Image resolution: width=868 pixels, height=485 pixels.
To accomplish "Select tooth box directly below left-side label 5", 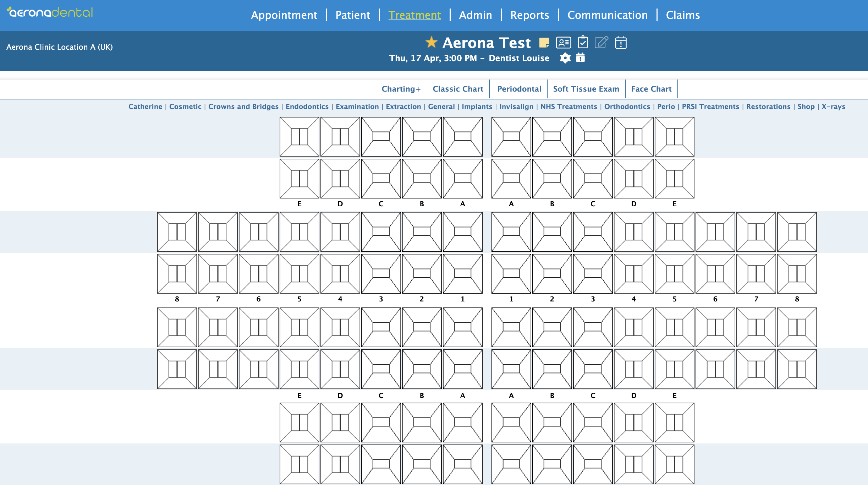I will pyautogui.click(x=300, y=327).
